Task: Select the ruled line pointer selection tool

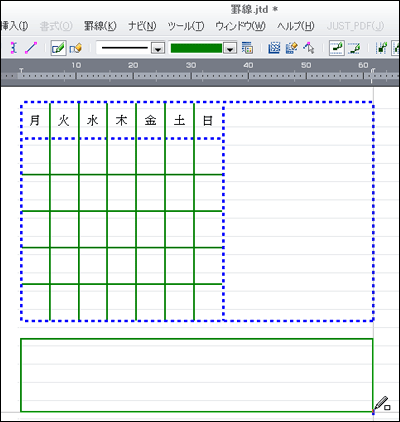Action: [309, 48]
